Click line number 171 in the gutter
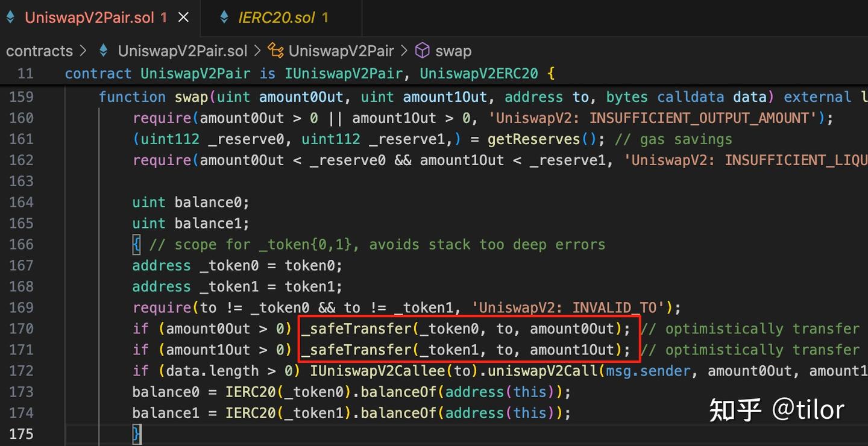Screen dimensions: 868x446 [x=22, y=350]
